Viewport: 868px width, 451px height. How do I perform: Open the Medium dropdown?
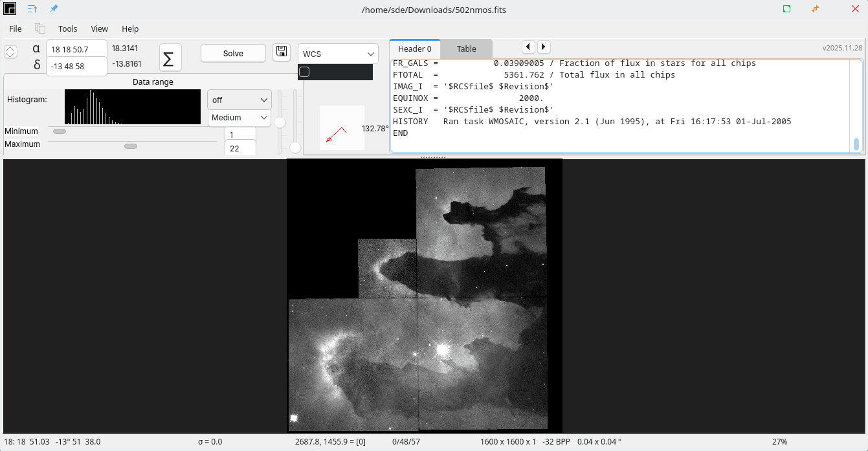click(239, 118)
